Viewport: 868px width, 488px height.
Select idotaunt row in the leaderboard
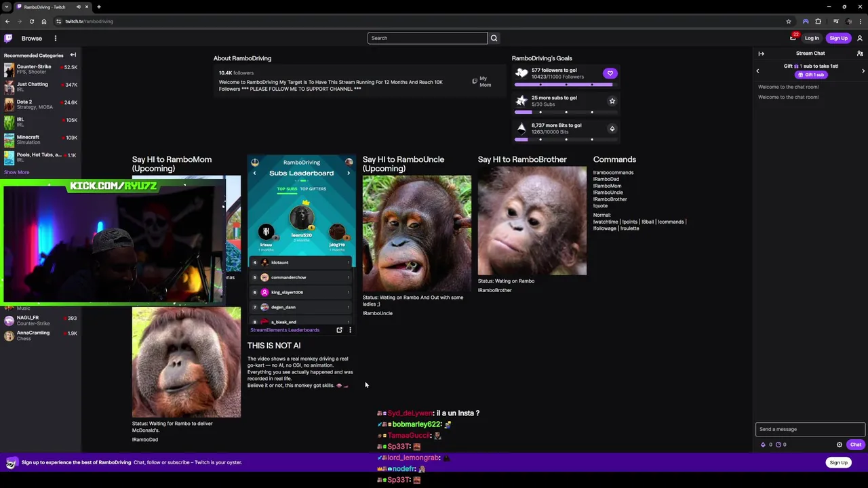tap(302, 262)
